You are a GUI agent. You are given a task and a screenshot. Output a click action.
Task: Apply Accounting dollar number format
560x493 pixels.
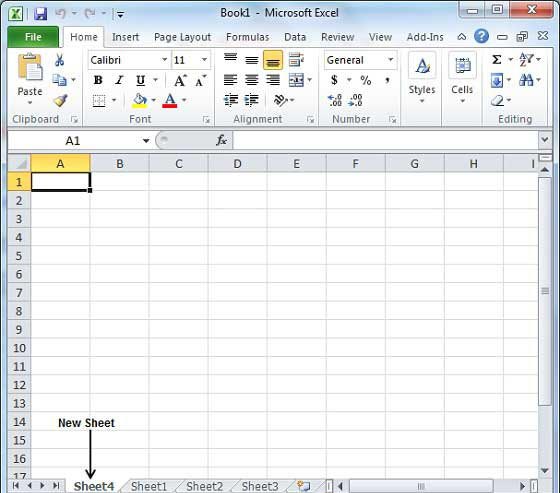[x=334, y=80]
